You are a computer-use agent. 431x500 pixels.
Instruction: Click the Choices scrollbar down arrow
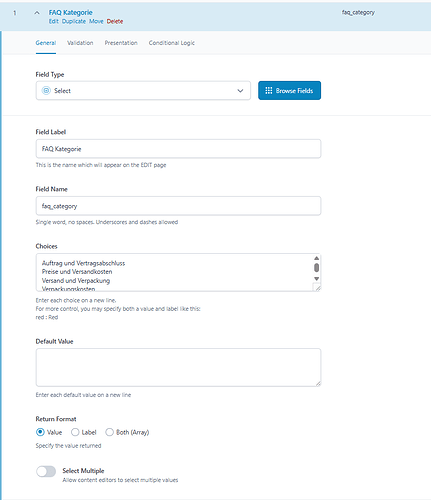(x=316, y=279)
